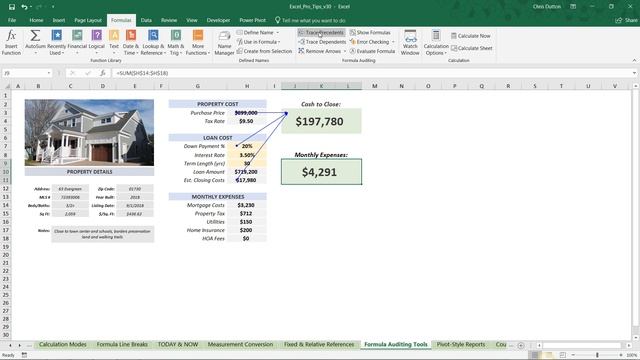Expand Use in Formula dropdown
This screenshot has width=640, height=360.
(x=279, y=42)
